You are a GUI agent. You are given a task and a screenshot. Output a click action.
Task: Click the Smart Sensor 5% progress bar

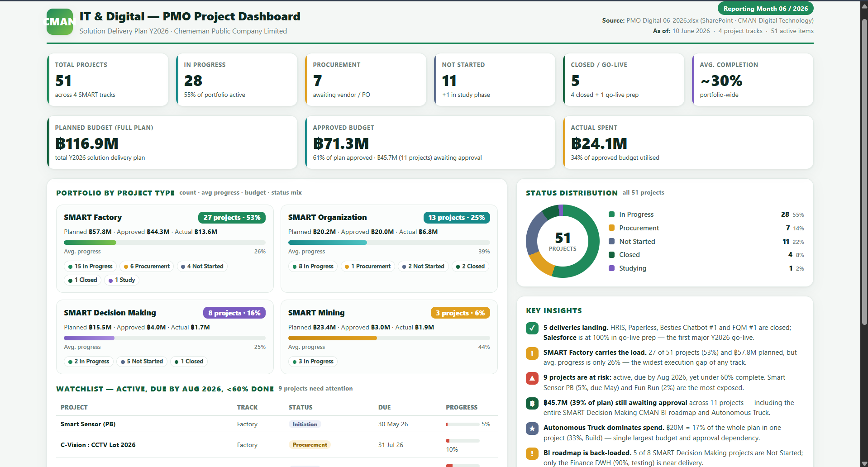point(463,424)
